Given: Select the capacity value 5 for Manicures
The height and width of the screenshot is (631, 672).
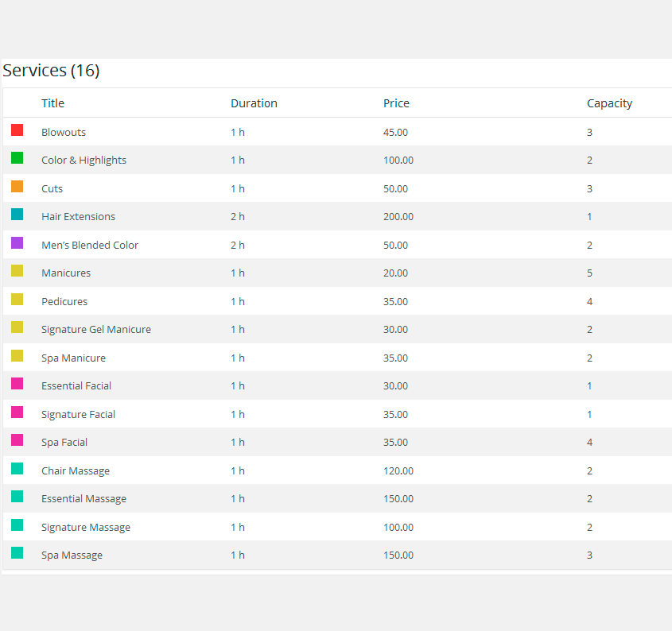Looking at the screenshot, I should [x=589, y=273].
